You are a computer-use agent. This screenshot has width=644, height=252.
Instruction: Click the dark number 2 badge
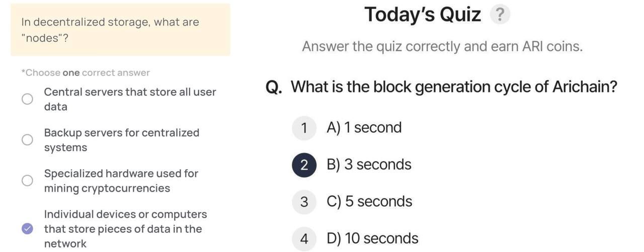(304, 165)
